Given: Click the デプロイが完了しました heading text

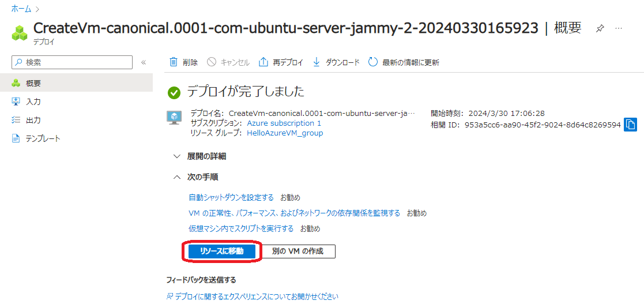Looking at the screenshot, I should 246,92.
